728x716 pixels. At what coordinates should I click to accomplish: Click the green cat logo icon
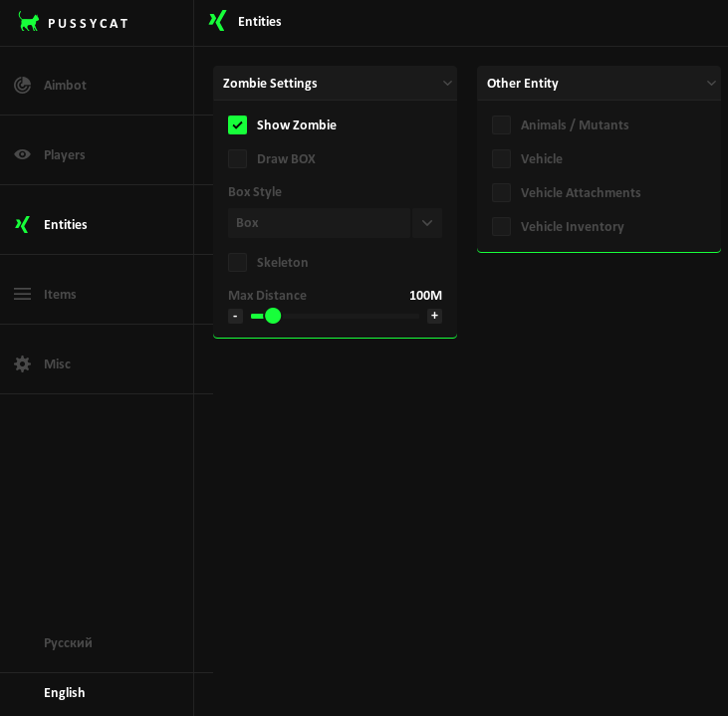point(29,22)
